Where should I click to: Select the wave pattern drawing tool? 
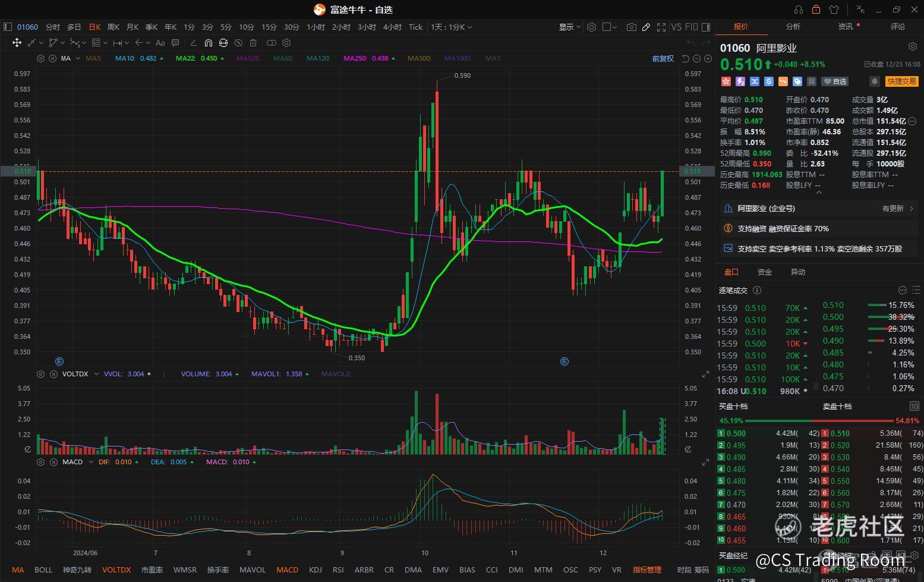pyautogui.click(x=74, y=43)
